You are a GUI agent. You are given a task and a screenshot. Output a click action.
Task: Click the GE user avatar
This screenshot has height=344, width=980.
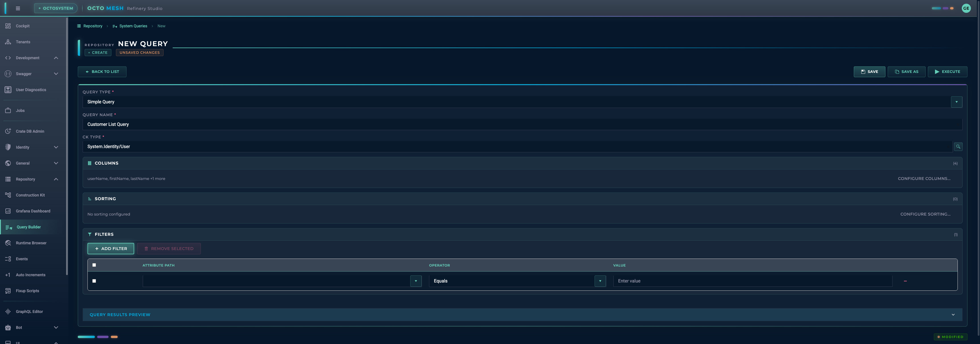click(966, 8)
